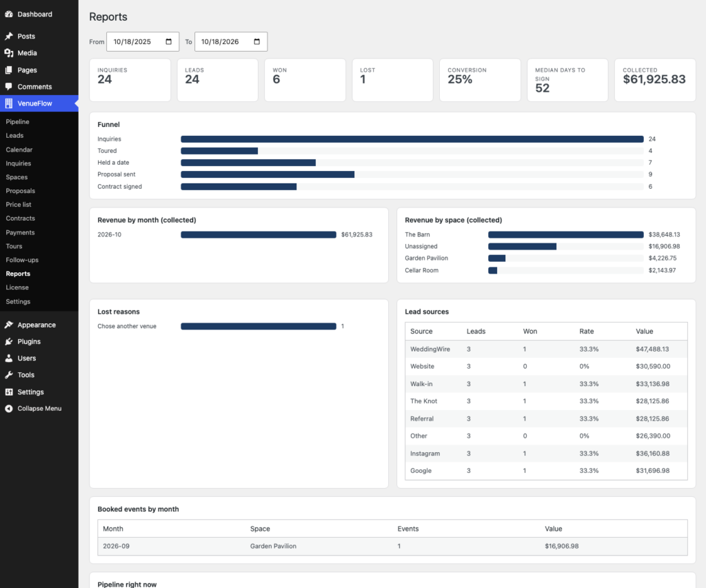The image size is (706, 588).
Task: Click the Media library icon
Action: (x=8, y=52)
